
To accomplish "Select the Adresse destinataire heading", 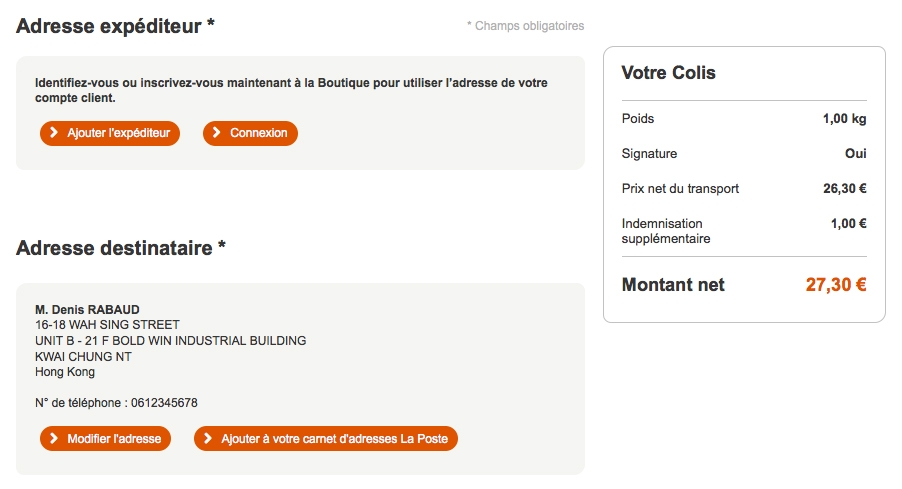I will (x=120, y=247).
